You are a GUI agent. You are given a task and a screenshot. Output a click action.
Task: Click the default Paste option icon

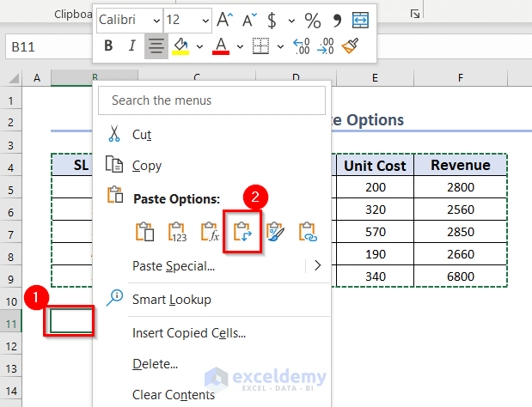(x=145, y=232)
